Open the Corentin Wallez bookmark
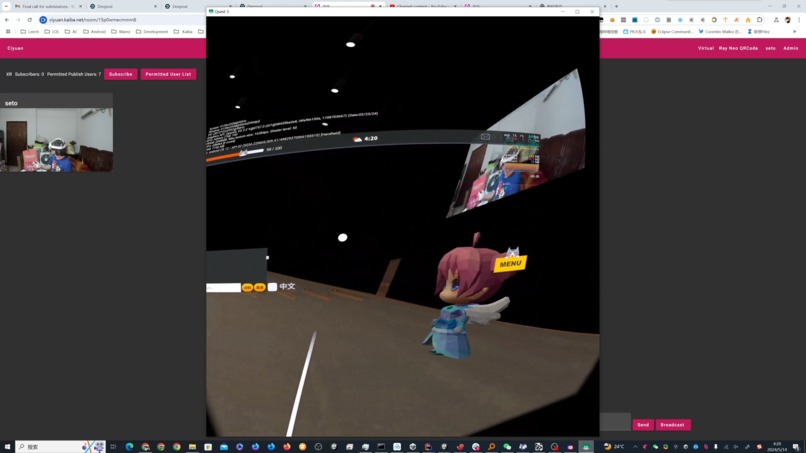Image resolution: width=806 pixels, height=453 pixels. [x=720, y=31]
